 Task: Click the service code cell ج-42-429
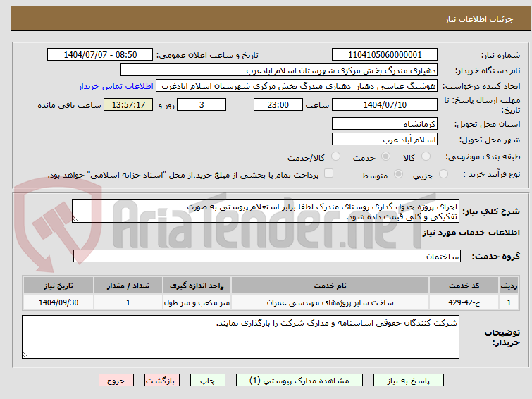pos(464,302)
